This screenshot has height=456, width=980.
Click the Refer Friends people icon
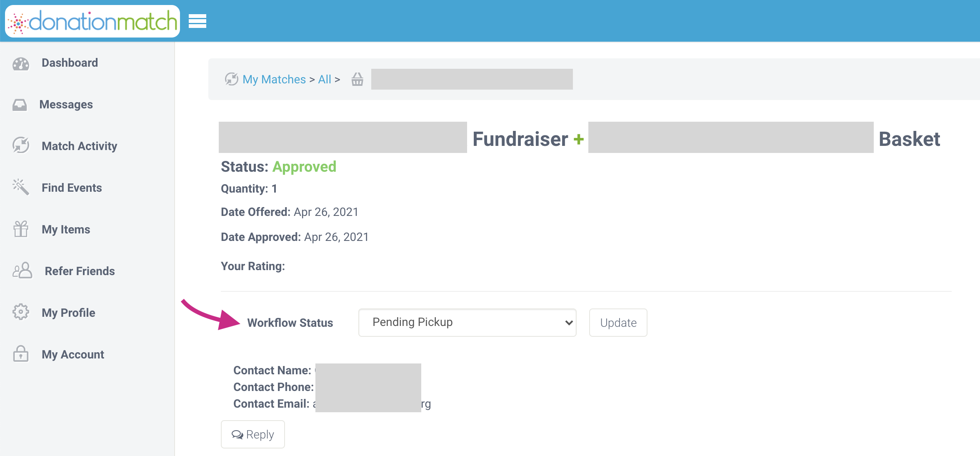[22, 271]
